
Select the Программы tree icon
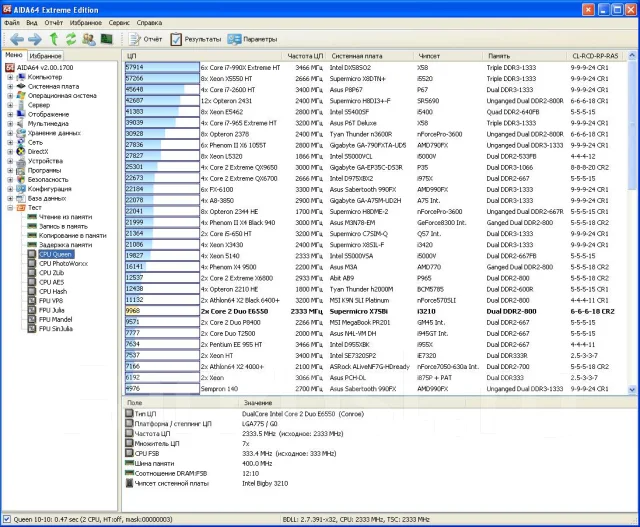(x=21, y=170)
